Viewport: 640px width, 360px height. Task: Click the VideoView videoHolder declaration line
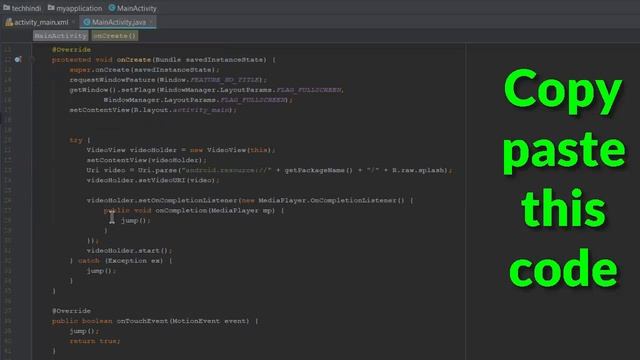[181, 150]
